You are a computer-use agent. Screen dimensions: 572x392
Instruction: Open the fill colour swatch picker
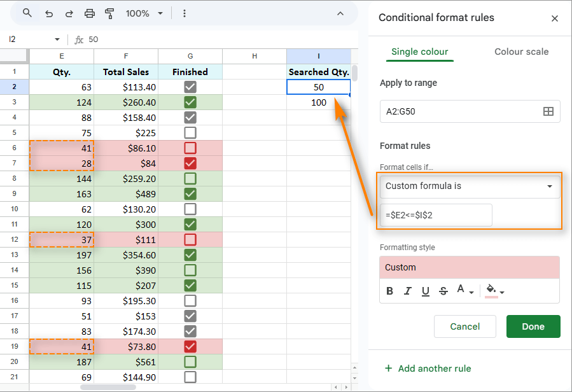coord(491,290)
